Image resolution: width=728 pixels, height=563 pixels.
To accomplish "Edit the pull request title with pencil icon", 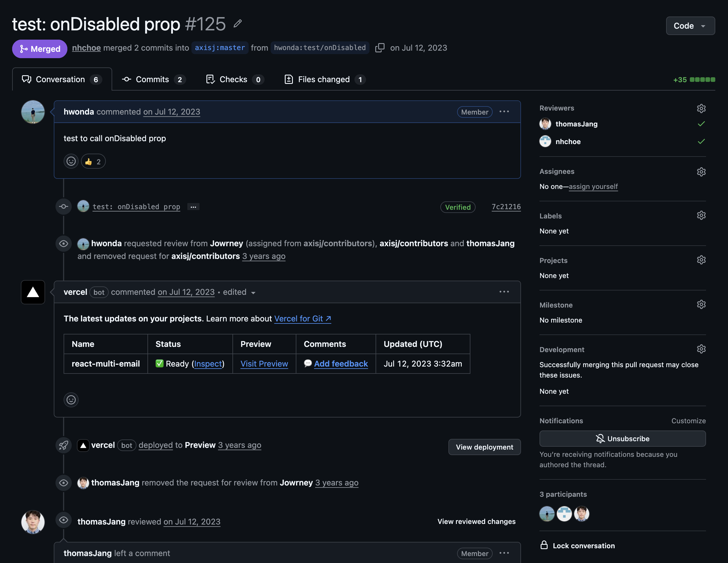I will (237, 23).
